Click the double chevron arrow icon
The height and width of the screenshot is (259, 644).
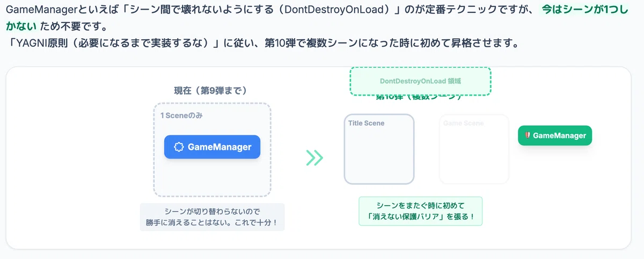(x=314, y=157)
